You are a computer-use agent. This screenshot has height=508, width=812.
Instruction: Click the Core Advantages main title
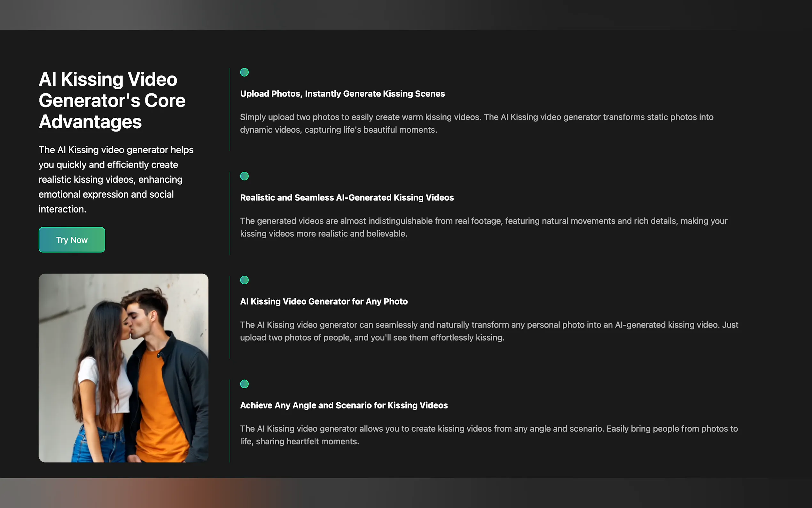click(112, 100)
